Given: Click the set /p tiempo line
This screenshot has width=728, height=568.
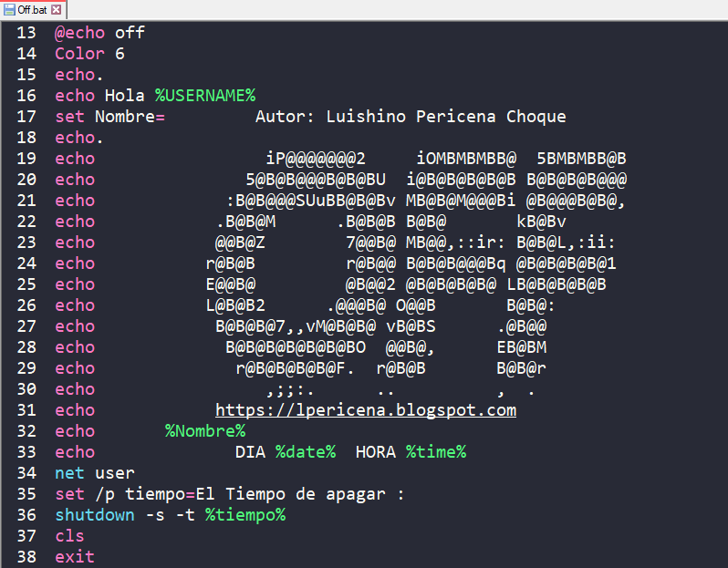Looking at the screenshot, I should 230,494.
